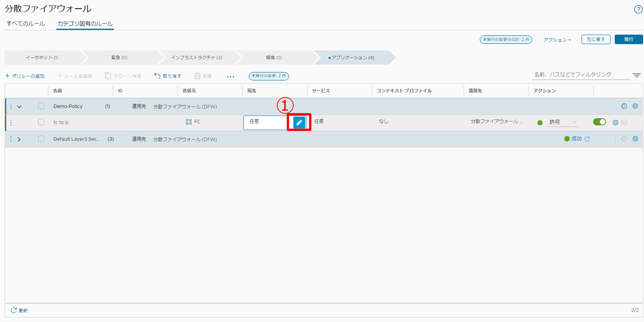
Task: Click the 発行 publish button
Action: pyautogui.click(x=628, y=39)
